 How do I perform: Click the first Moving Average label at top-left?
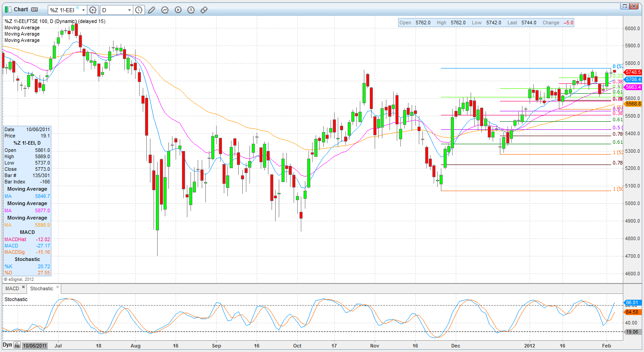click(22, 27)
